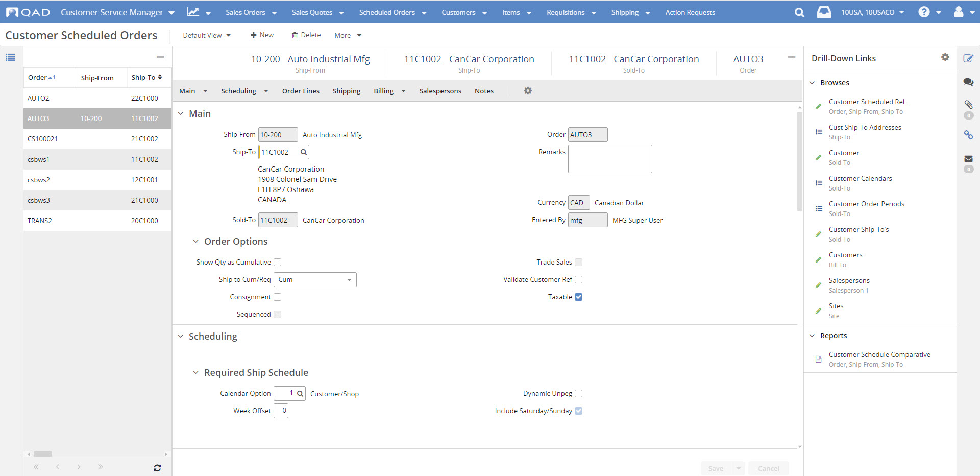
Task: Enable Show Qty as Cumulative checkbox
Action: 278,263
